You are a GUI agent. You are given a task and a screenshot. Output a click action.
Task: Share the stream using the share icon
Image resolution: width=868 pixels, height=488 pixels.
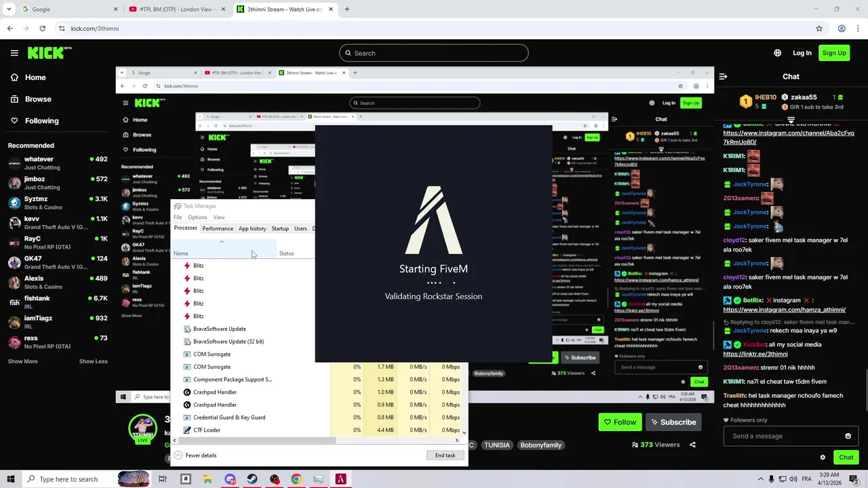pyautogui.click(x=692, y=445)
